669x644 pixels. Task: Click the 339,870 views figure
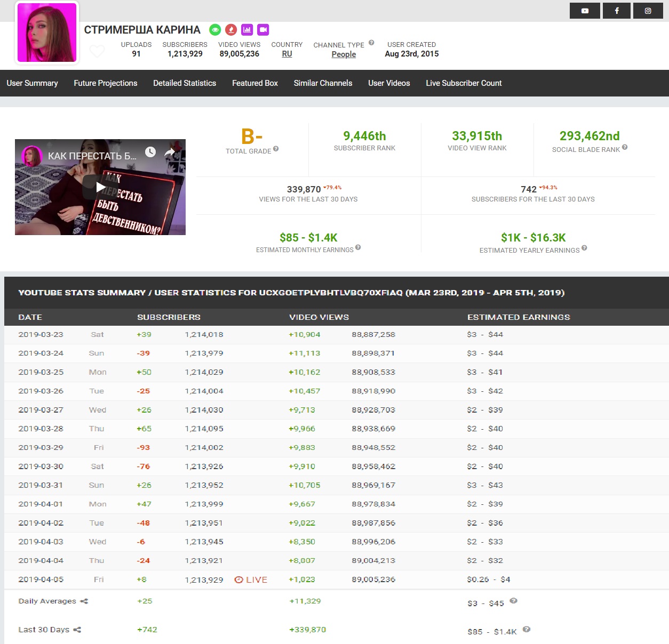(304, 189)
